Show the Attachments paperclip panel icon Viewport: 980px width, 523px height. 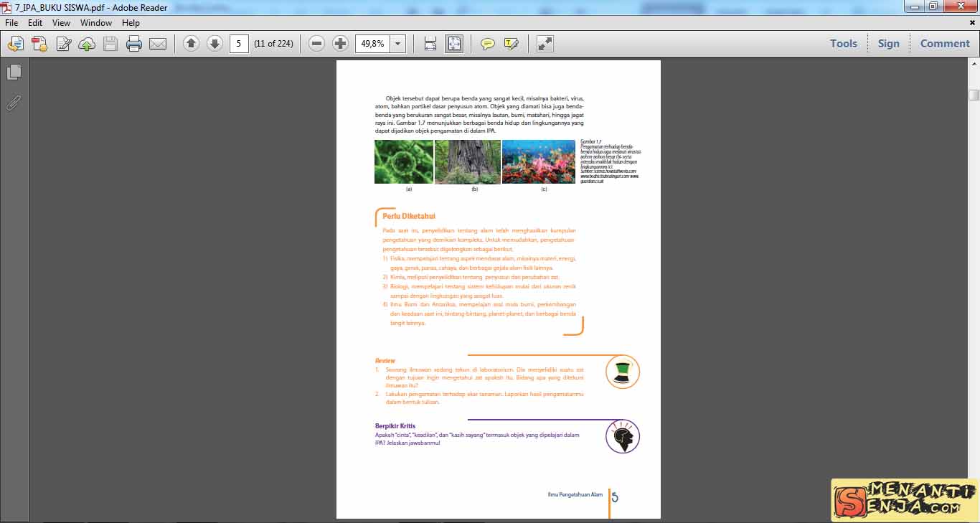click(14, 103)
